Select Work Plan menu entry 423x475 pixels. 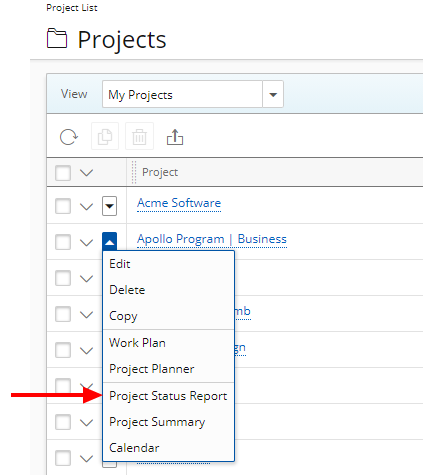tap(168, 343)
